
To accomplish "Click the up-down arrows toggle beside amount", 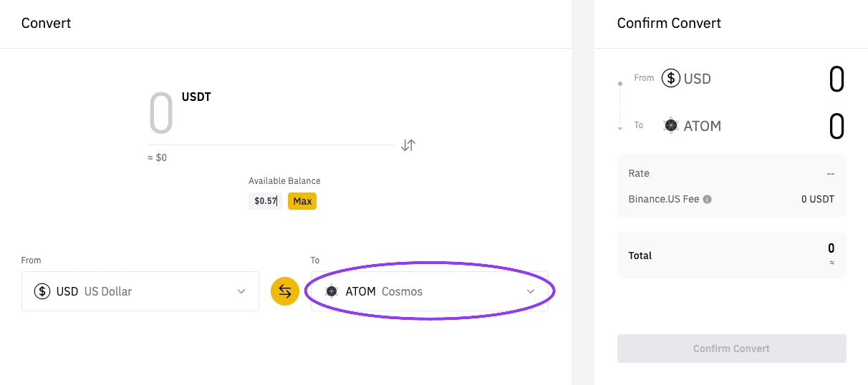I will pos(408,145).
